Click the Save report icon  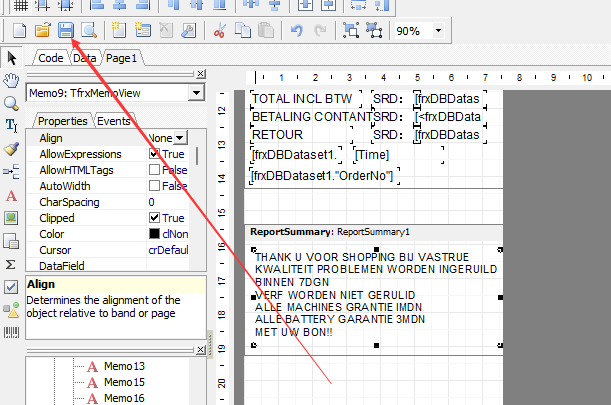point(65,31)
